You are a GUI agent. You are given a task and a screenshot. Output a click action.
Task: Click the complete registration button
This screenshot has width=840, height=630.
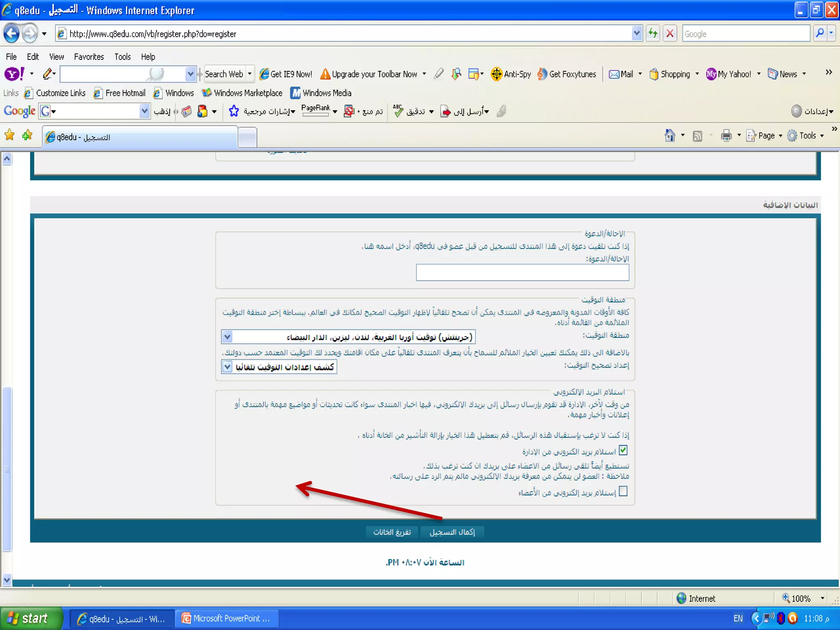click(452, 532)
